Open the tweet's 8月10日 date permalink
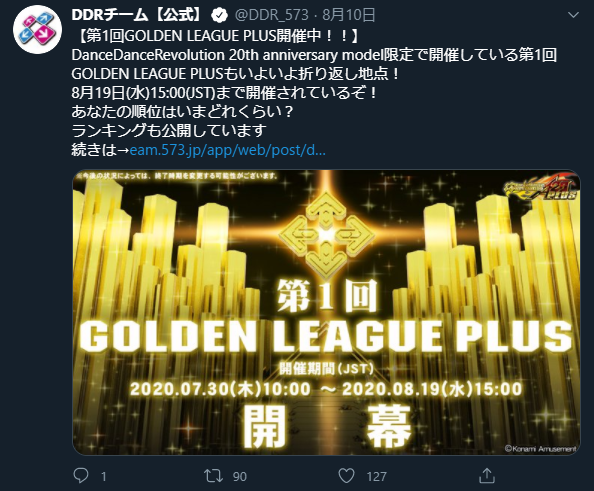The height and width of the screenshot is (491, 594). tap(349, 15)
